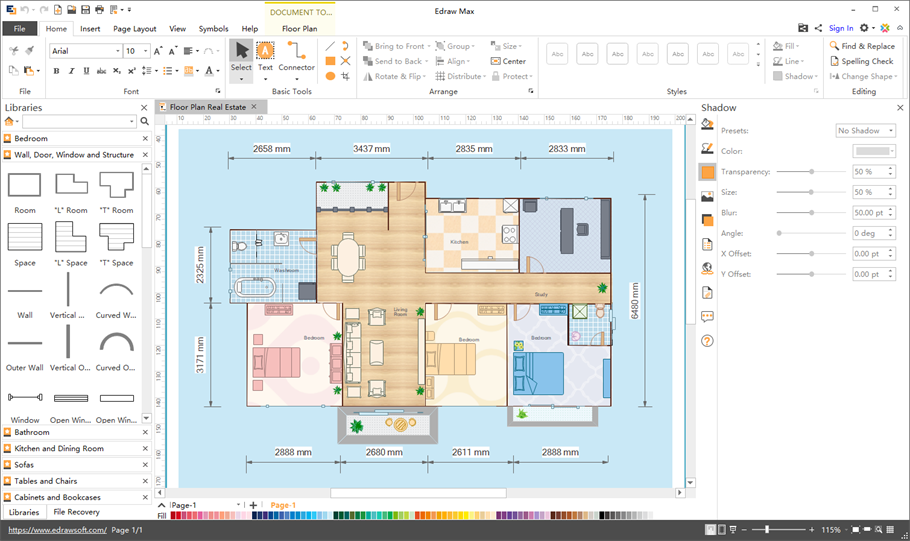
Task: Open the shadow Presets dropdown
Action: (865, 131)
